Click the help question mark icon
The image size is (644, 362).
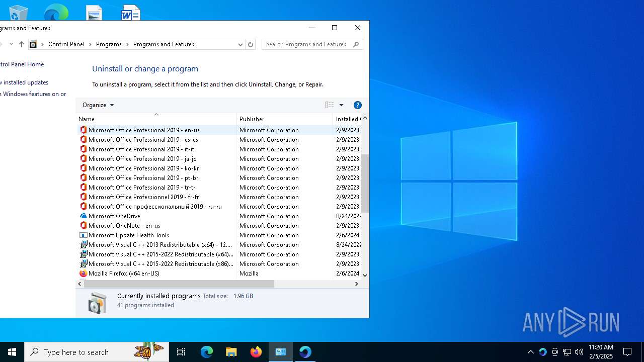[358, 105]
